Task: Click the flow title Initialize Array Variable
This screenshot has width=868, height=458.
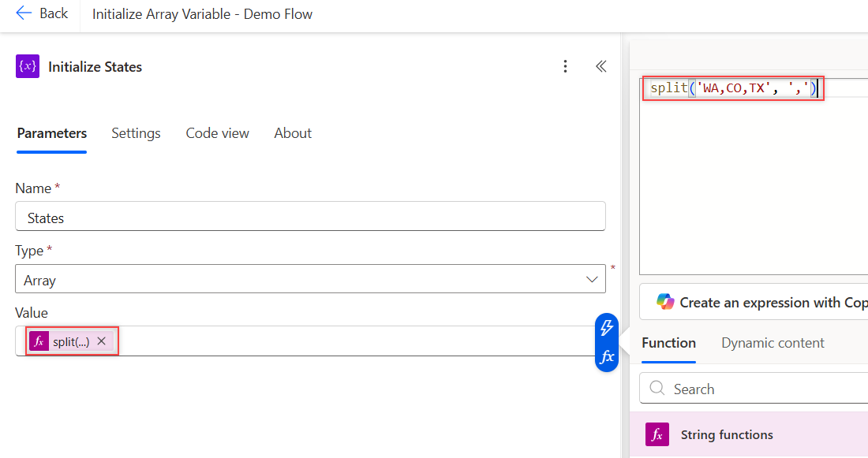Action: (x=202, y=14)
